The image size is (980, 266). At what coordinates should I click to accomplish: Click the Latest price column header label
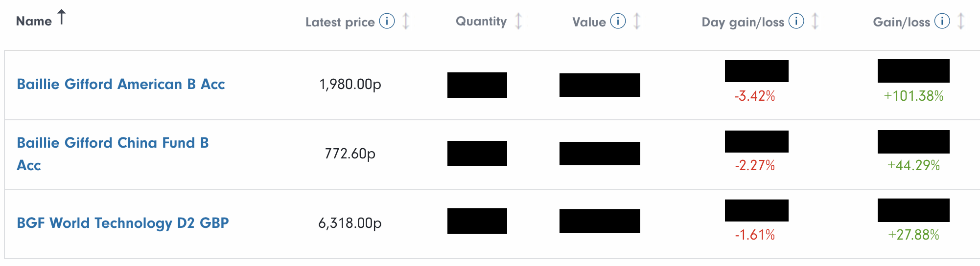click(x=340, y=22)
